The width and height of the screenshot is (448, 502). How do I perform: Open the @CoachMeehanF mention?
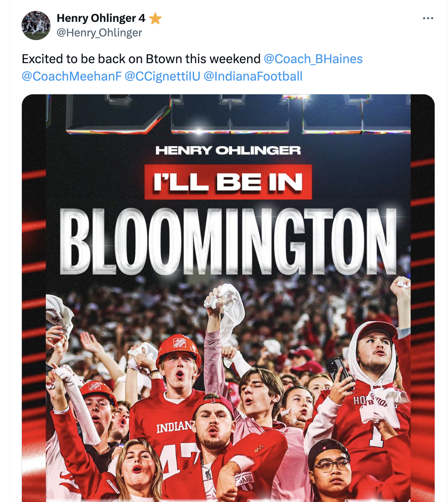pyautogui.click(x=72, y=76)
